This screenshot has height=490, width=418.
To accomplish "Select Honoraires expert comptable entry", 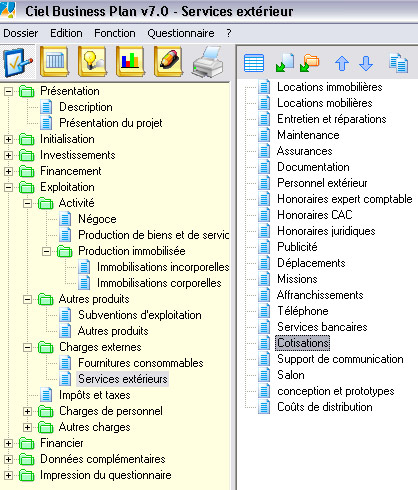I will click(x=345, y=199).
